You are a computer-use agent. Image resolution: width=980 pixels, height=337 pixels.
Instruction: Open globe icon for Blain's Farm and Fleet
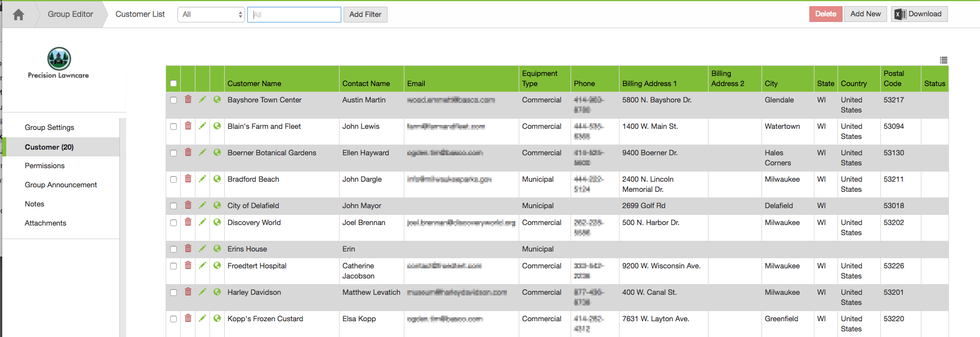(217, 126)
